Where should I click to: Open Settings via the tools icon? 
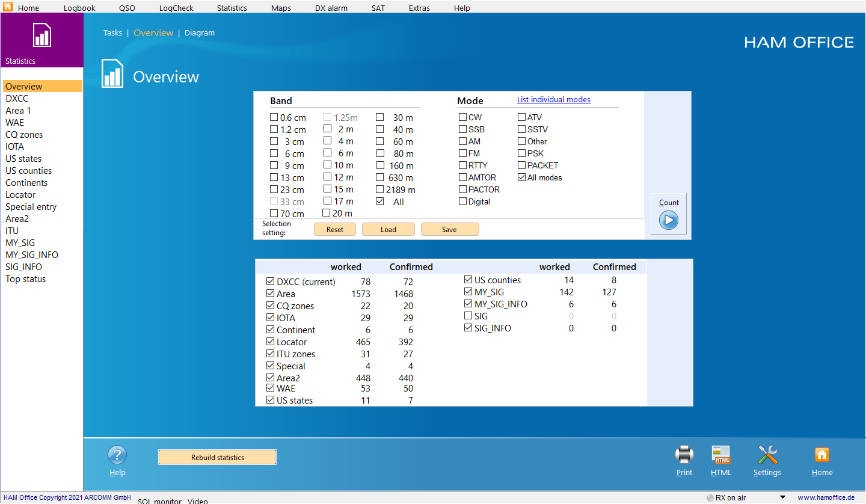click(767, 455)
